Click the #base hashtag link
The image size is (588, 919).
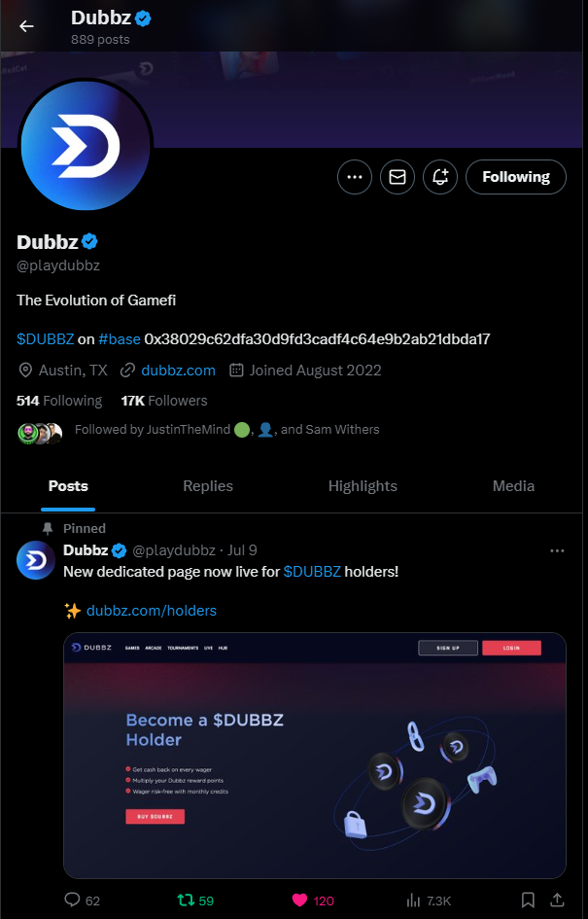click(119, 339)
